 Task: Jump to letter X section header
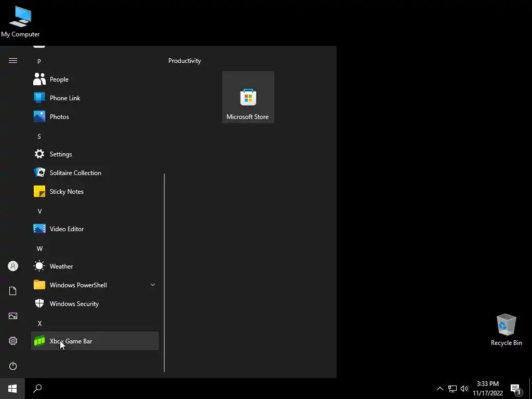click(x=39, y=324)
